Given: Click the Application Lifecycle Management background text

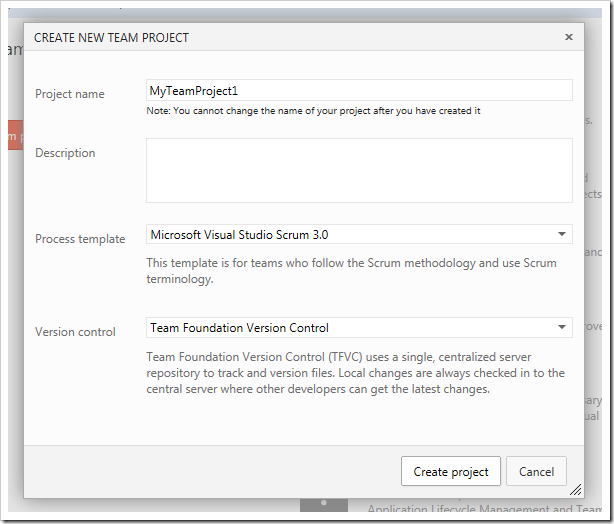Looking at the screenshot, I should (x=480, y=510).
